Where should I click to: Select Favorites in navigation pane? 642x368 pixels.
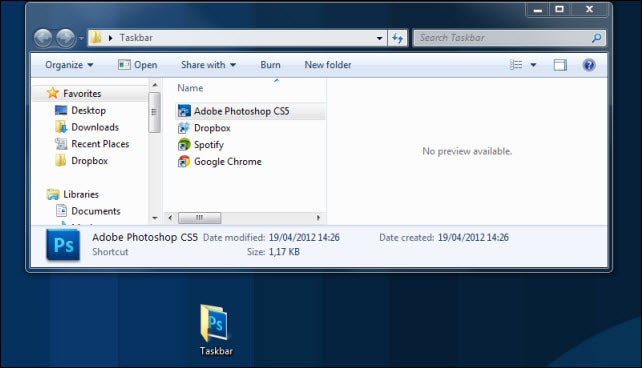[x=82, y=93]
